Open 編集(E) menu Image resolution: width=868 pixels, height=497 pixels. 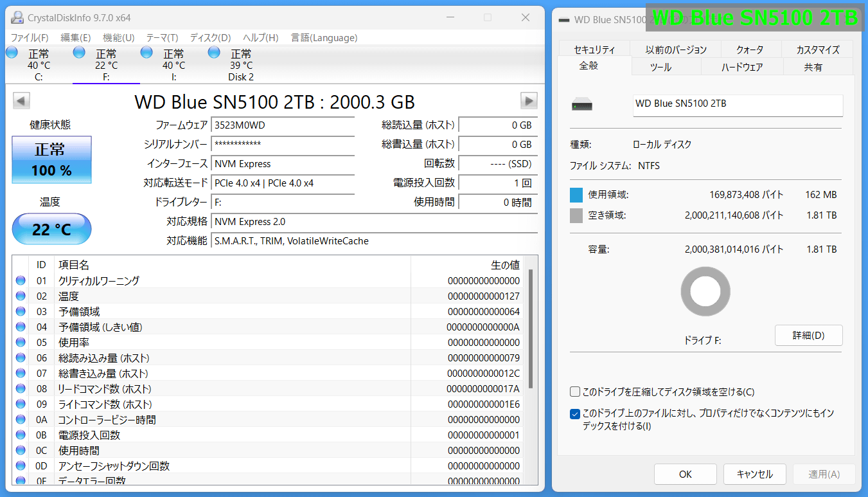76,38
